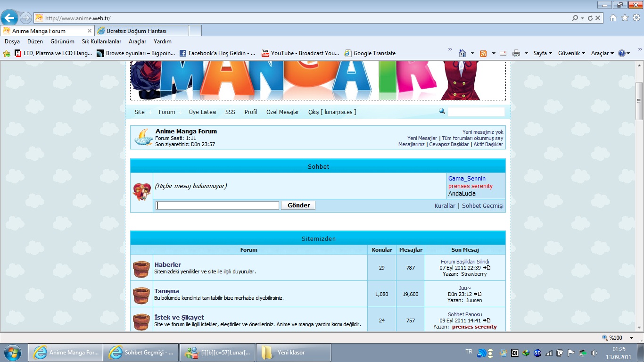
Task: Click the volume speaker tray icon
Action: coord(594,353)
